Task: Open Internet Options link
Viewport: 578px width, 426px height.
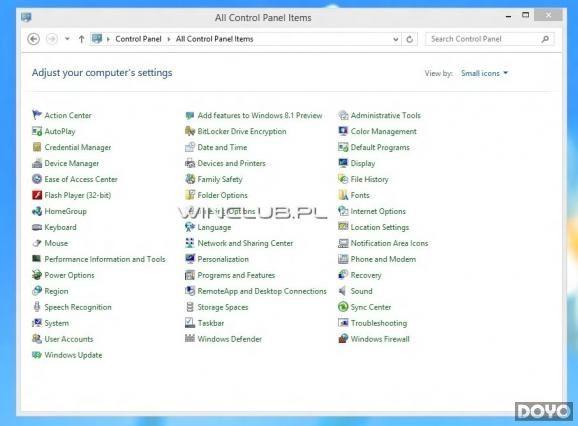Action: [378, 211]
